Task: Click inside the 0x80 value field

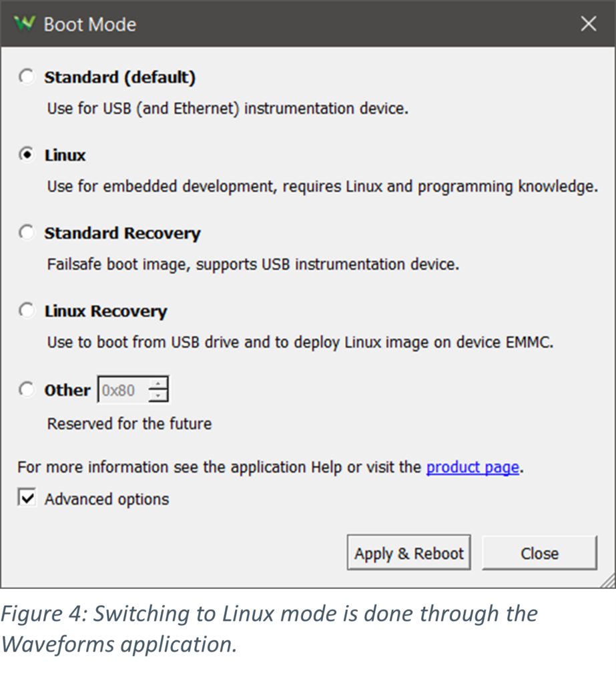Action: point(127,390)
